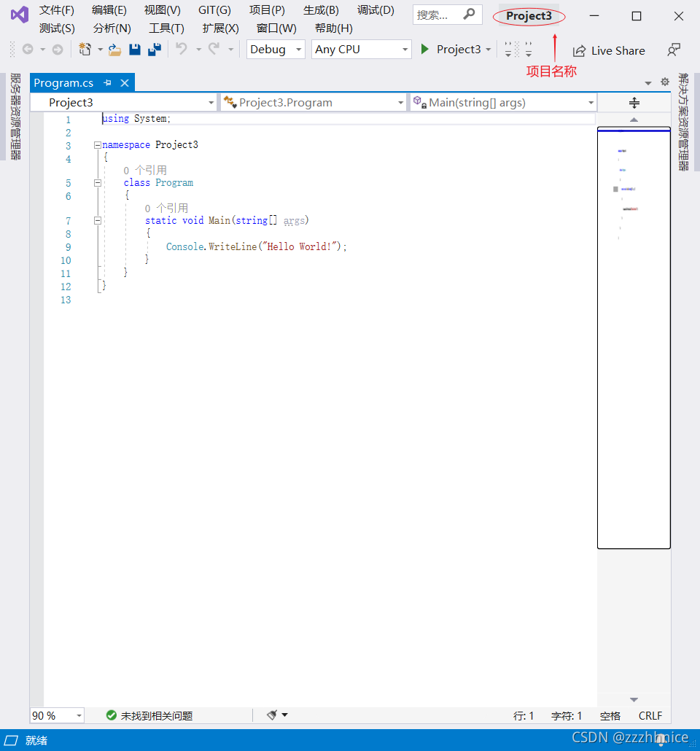The width and height of the screenshot is (700, 751).
Task: Open the cleanup profile dropdown arrow
Action: coord(284,715)
